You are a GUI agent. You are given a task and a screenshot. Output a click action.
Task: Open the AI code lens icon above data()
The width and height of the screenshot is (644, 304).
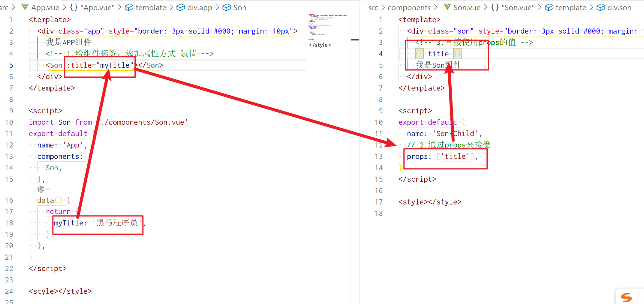(x=41, y=189)
